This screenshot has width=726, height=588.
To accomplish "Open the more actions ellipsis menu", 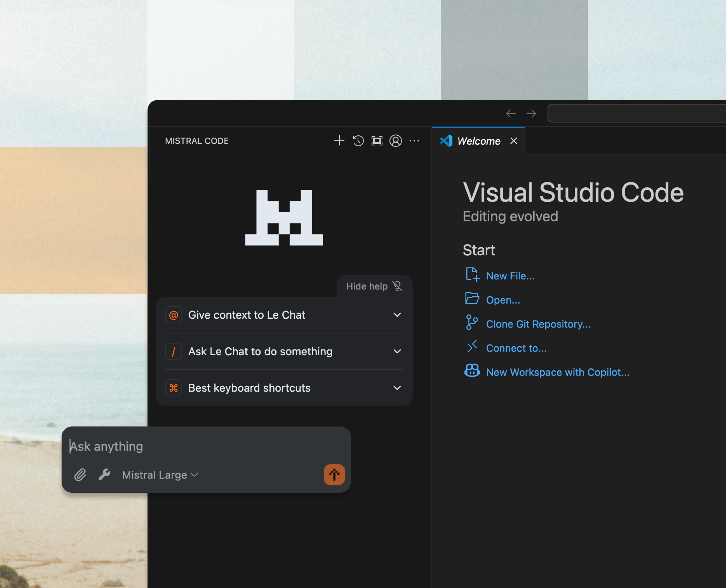I will 414,141.
